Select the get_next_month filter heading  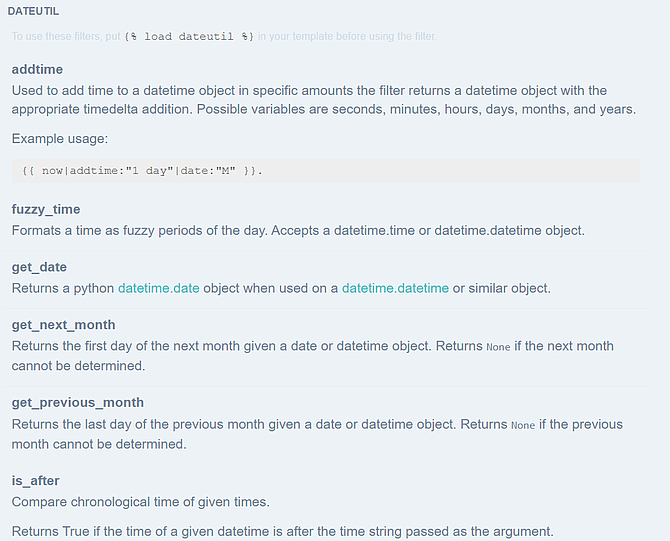click(x=63, y=325)
